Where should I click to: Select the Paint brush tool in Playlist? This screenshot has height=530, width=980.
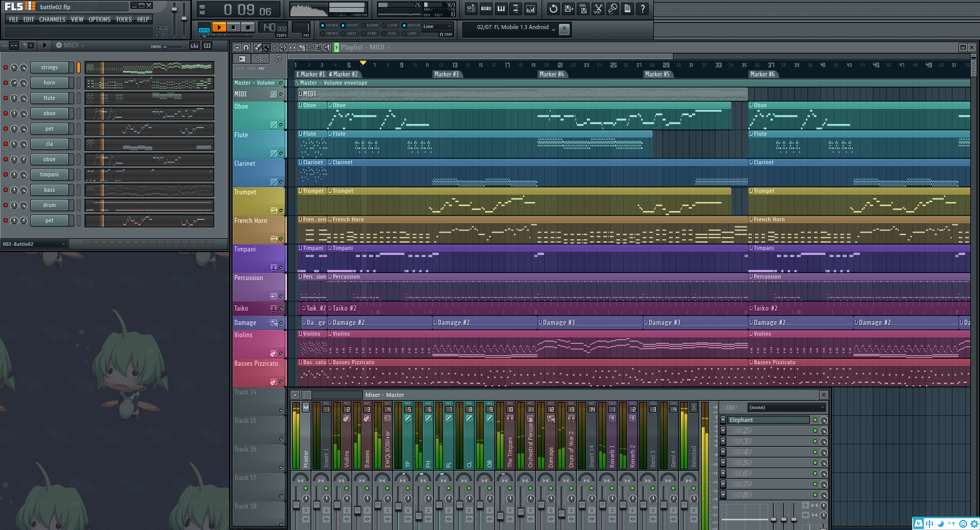266,47
